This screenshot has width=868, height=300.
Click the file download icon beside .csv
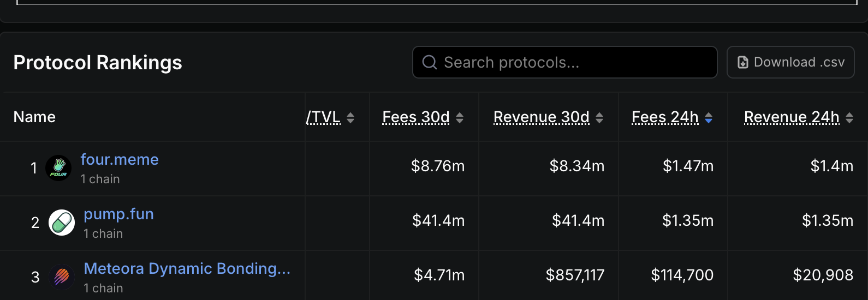pos(743,63)
